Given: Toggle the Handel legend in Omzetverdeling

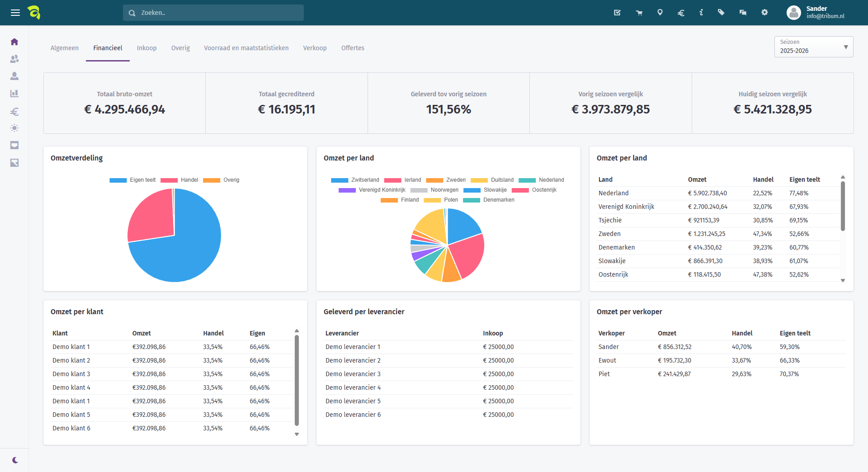Looking at the screenshot, I should pos(179,180).
